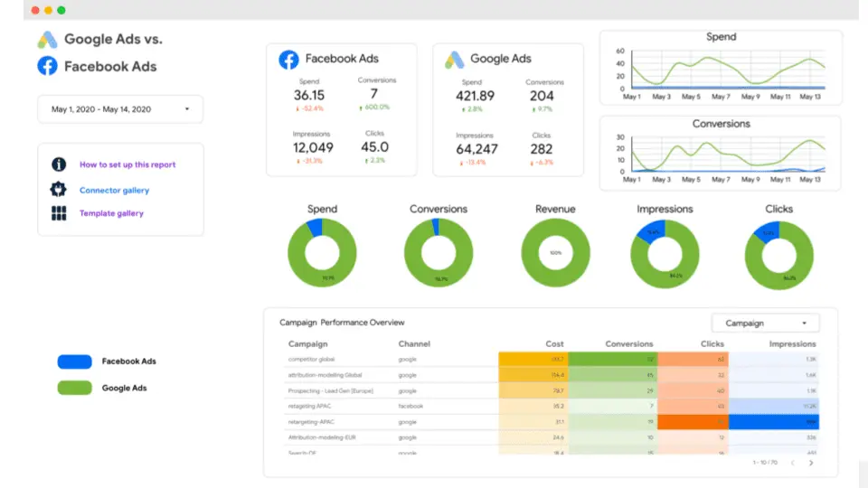868x488 pixels.
Task: Click the Google Ads legend label
Action: 124,388
